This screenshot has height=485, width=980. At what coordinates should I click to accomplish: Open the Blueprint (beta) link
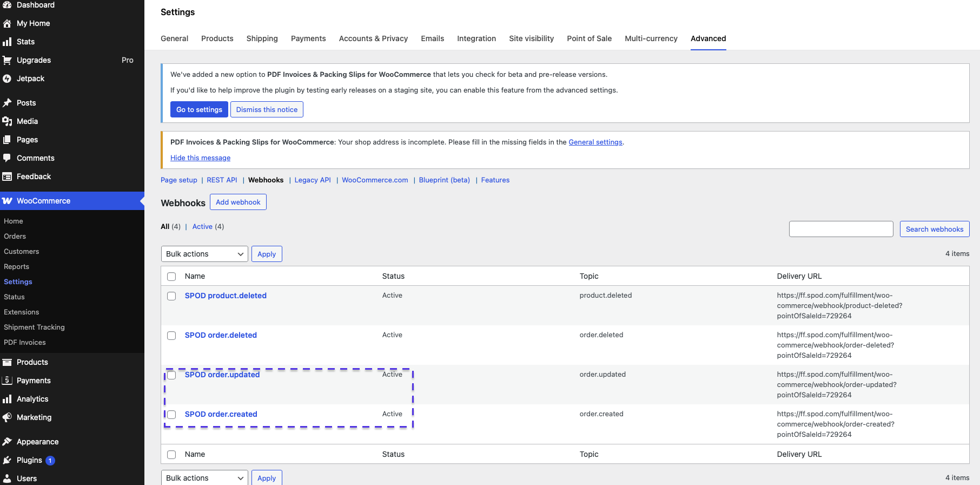coord(444,180)
